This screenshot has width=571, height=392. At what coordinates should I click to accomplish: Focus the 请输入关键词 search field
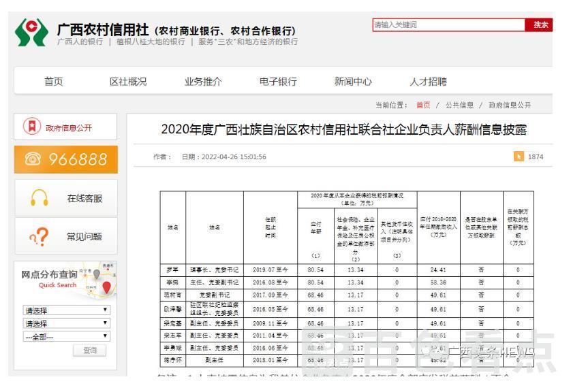pyautogui.click(x=448, y=25)
